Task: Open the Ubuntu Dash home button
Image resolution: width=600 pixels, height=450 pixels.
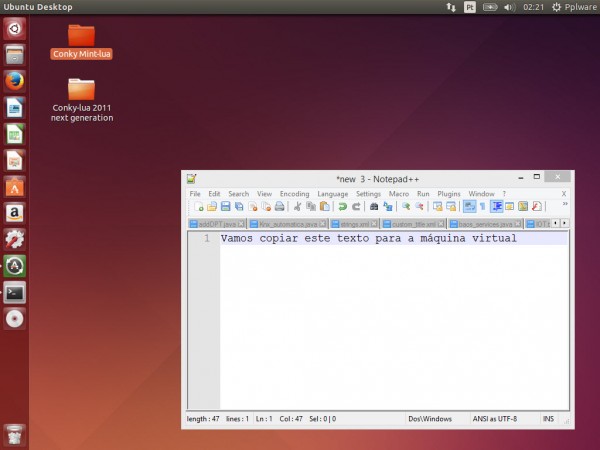Action: click(x=15, y=28)
